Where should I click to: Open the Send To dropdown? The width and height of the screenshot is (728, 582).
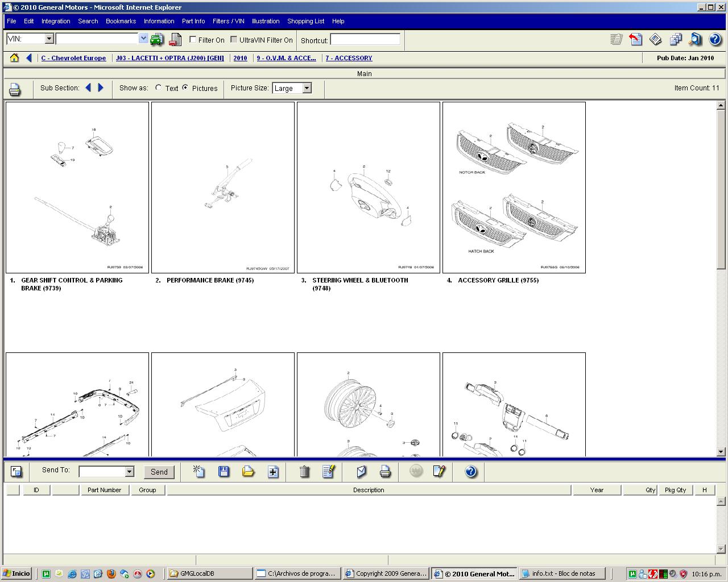click(x=130, y=472)
